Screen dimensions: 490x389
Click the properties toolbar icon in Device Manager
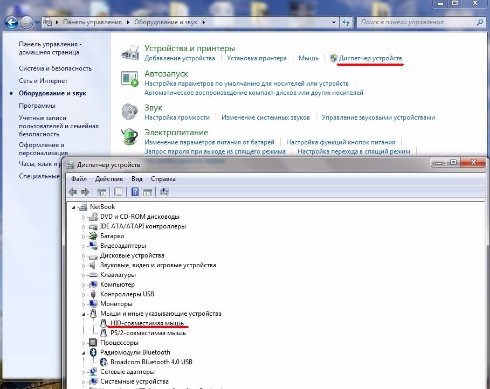click(119, 192)
